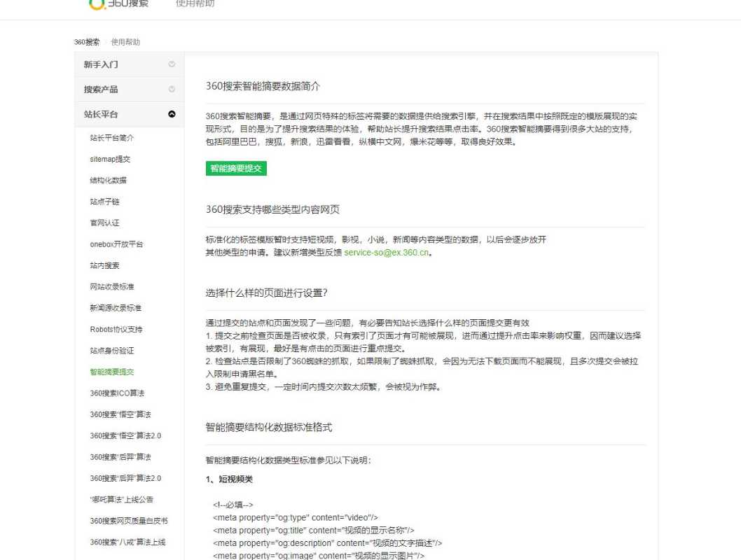
Task: Click the up-arrow icon beside 站长平台
Action: tap(172, 114)
